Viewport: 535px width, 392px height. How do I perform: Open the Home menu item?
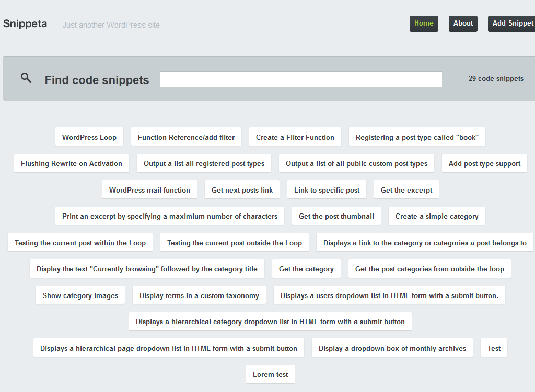(424, 23)
